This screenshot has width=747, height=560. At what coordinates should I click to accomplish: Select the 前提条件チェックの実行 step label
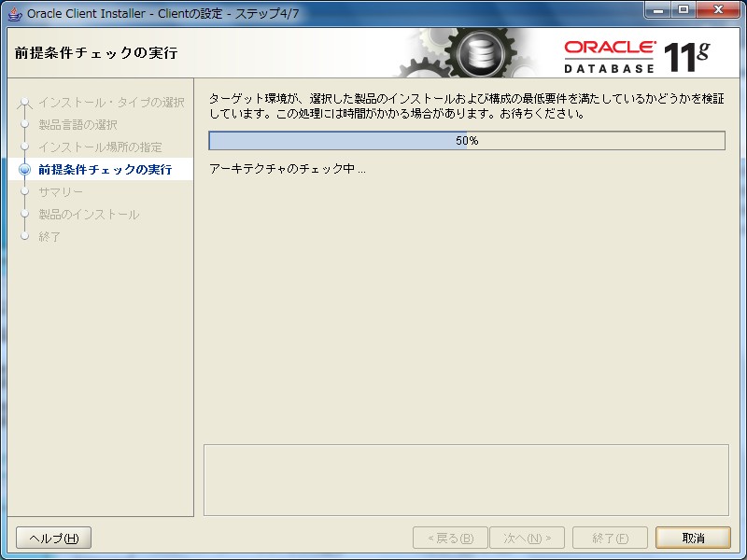(105, 170)
